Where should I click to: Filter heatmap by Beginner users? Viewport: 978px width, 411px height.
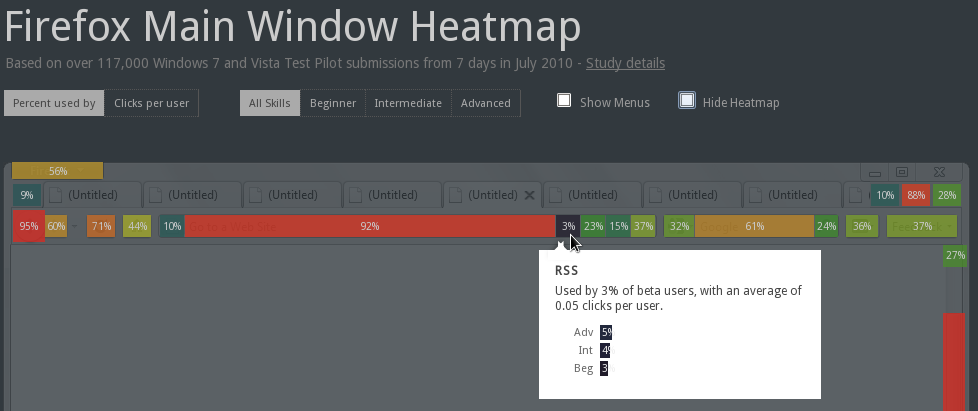tap(333, 103)
